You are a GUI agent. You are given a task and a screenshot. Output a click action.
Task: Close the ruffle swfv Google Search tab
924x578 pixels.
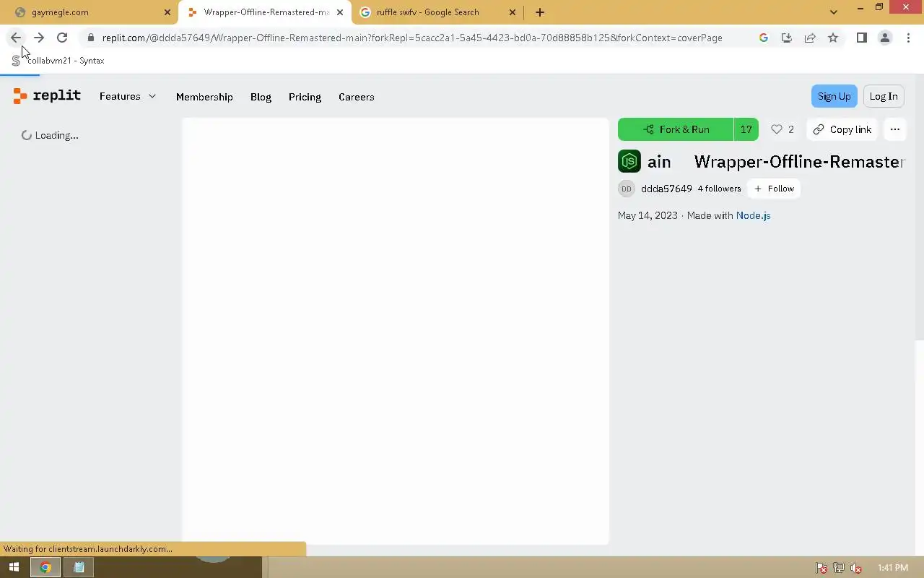click(x=513, y=12)
